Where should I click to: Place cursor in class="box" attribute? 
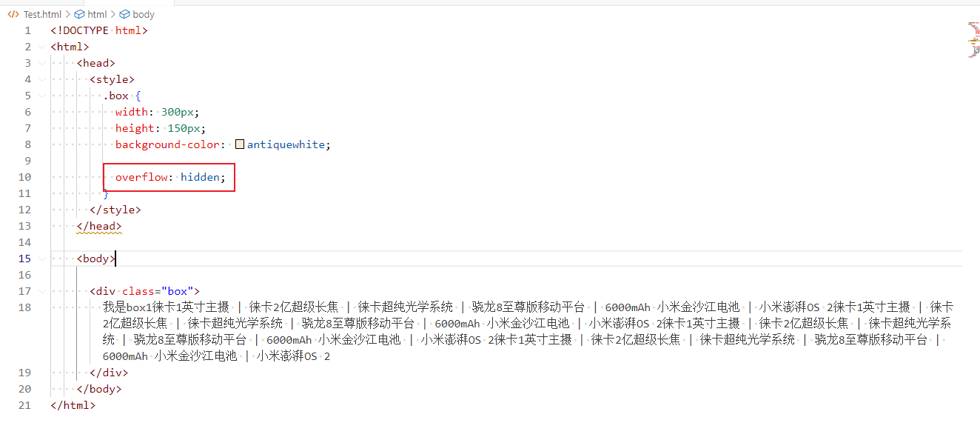point(158,291)
